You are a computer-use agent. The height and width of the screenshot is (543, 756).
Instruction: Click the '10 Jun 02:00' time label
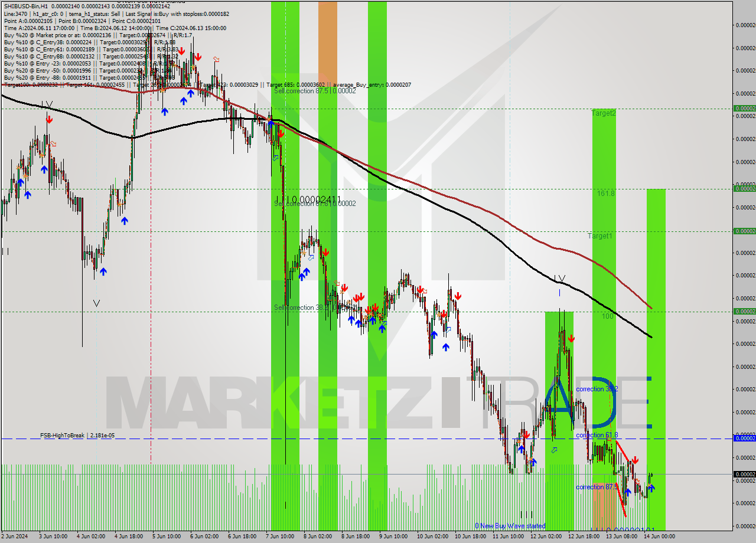tap(431, 537)
